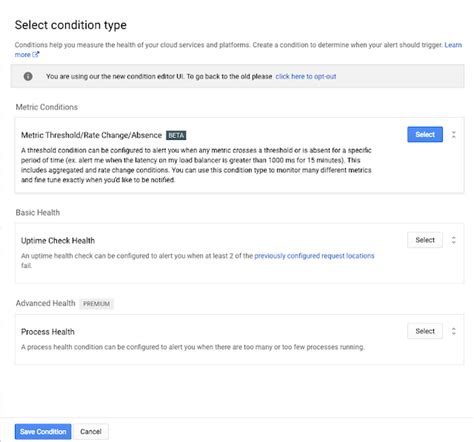The image size is (474, 442).
Task: Expand the Uptime Check Health card
Action: [454, 240]
